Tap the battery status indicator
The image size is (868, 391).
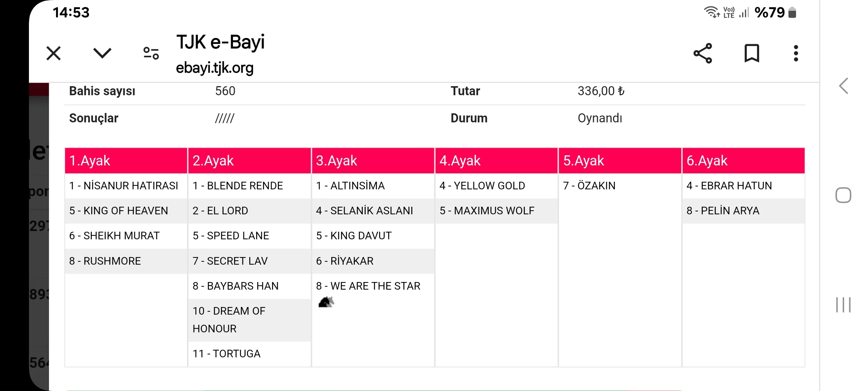coord(792,13)
